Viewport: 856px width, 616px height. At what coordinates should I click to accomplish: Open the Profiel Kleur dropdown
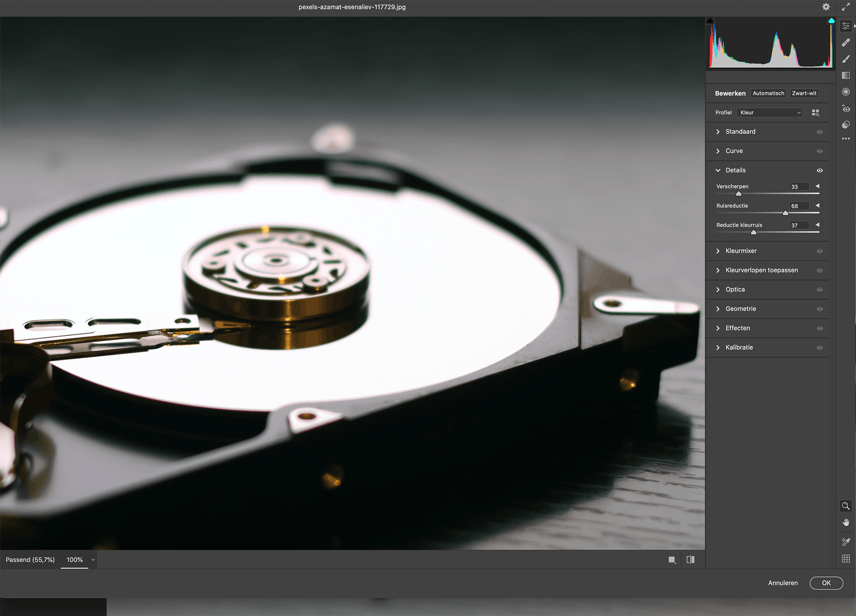(770, 113)
